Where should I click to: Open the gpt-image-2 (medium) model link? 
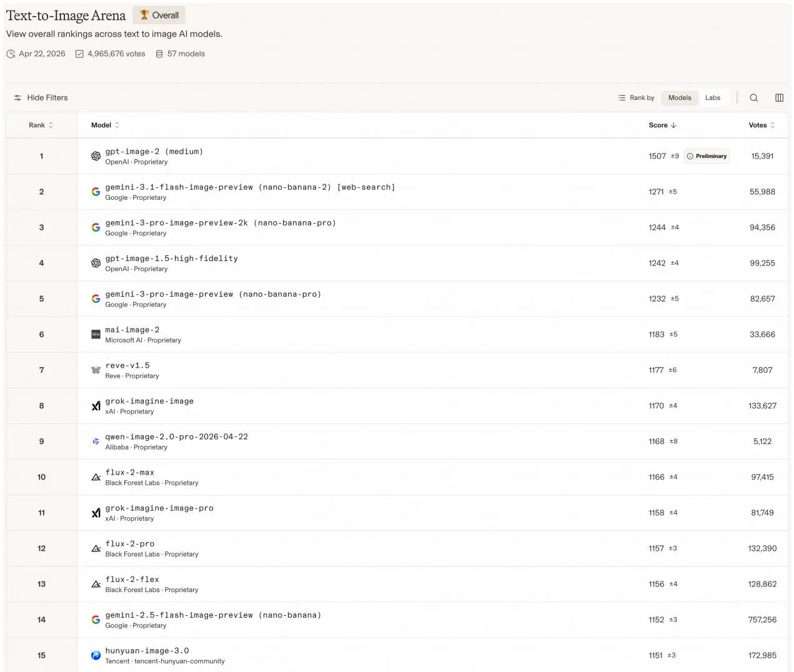coord(154,151)
